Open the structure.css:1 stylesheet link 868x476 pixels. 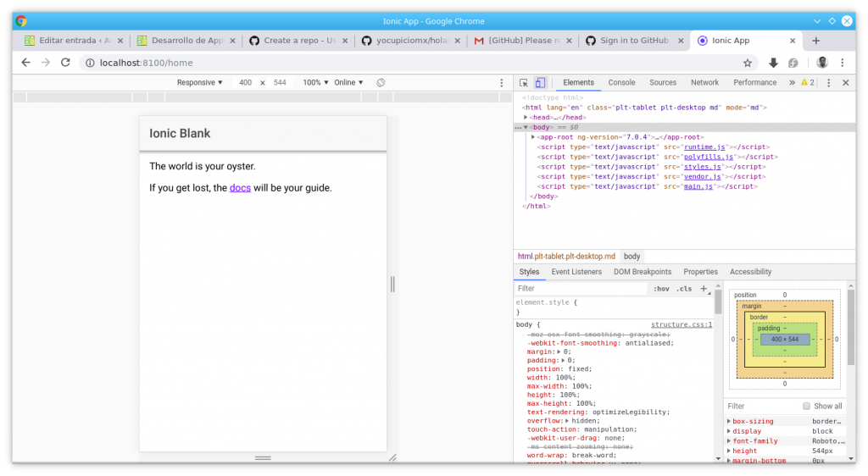682,324
